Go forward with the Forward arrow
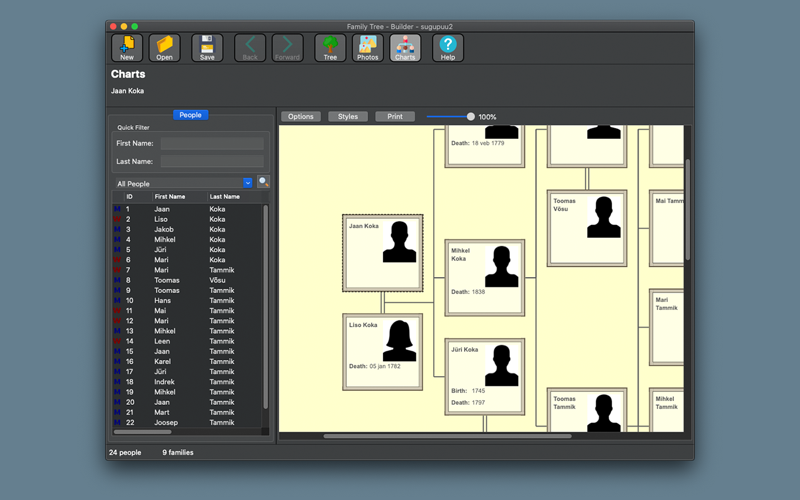The width and height of the screenshot is (800, 500). pos(287,48)
